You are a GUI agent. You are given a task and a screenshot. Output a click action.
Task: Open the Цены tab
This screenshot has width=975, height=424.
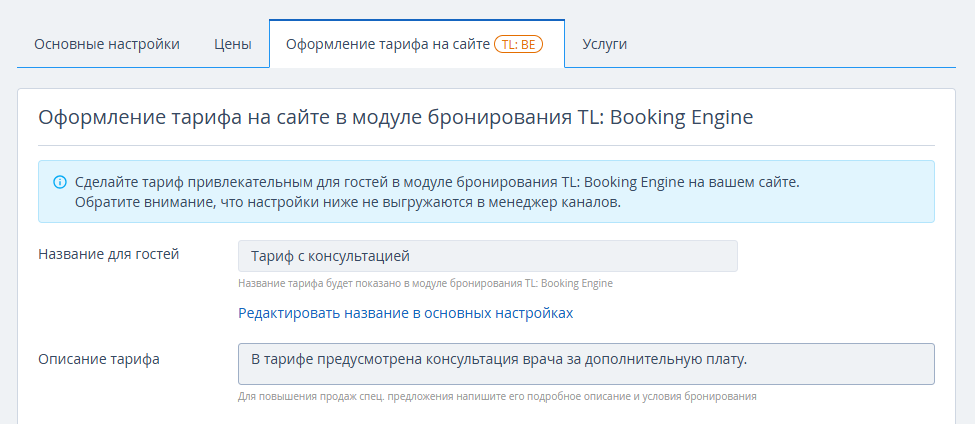tap(233, 45)
